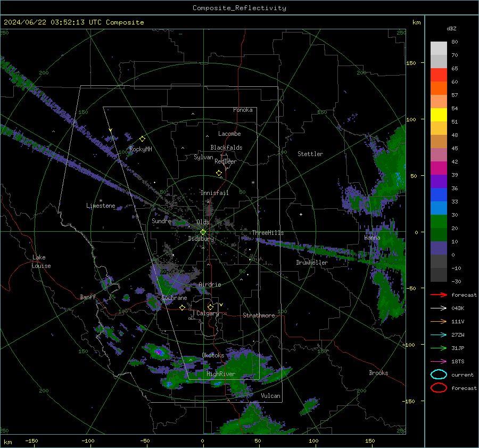Click the white 04DK arrow icon
Image resolution: width=479 pixels, height=448 pixels.
coord(439,308)
